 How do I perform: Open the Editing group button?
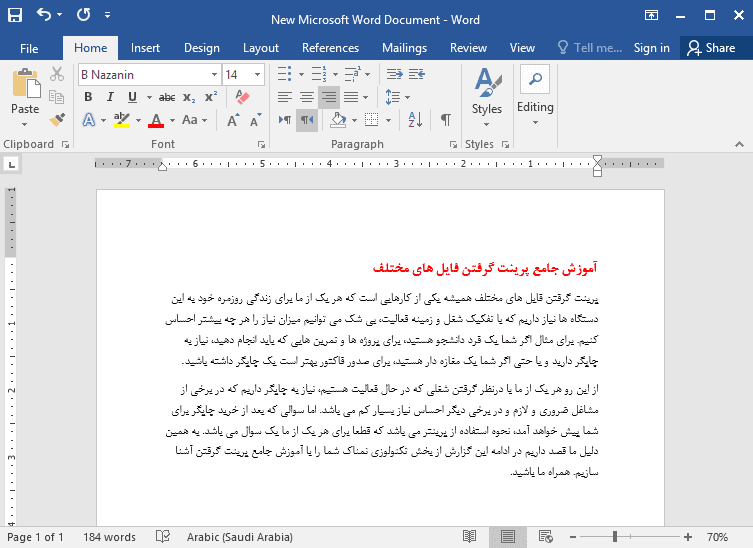535,96
